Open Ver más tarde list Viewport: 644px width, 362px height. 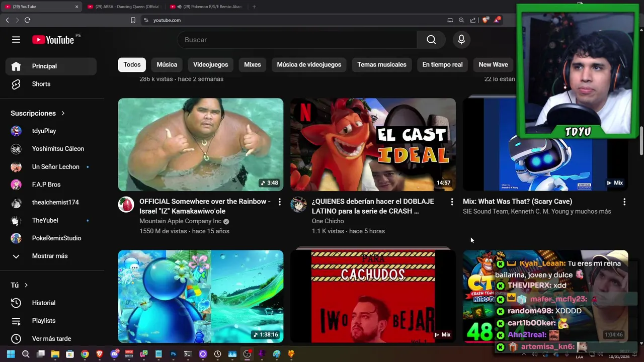(x=51, y=338)
